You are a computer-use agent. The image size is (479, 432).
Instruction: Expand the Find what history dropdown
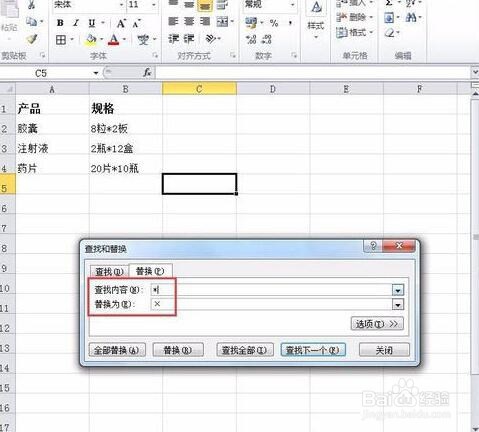pos(398,290)
